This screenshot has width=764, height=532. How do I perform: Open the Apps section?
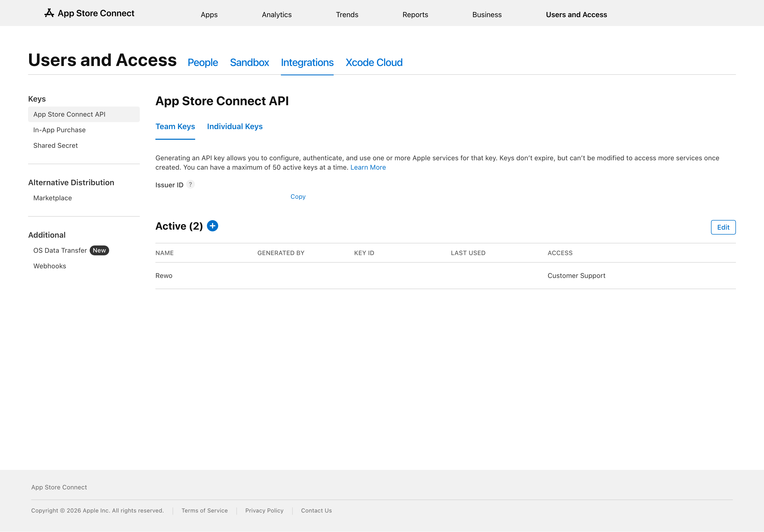[209, 15]
